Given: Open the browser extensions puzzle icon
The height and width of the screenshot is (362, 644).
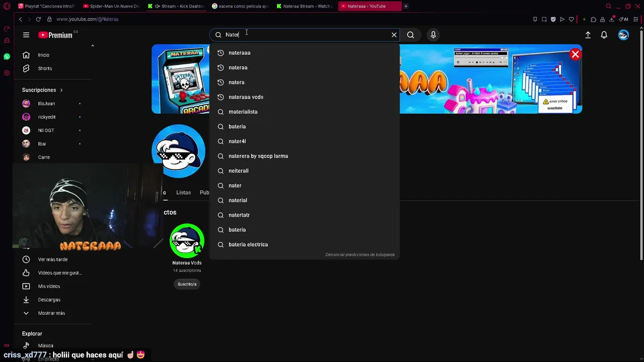Looking at the screenshot, I should pos(593,19).
